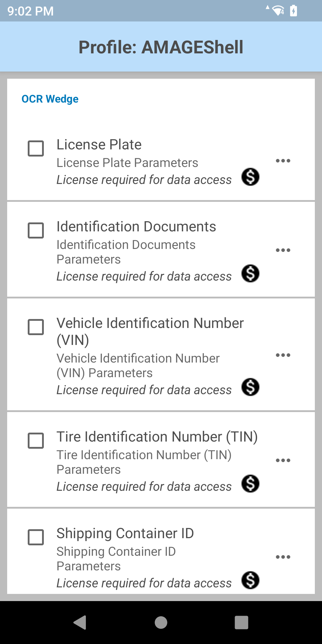Open VIN parameters three-dot menu
The width and height of the screenshot is (322, 644).
(x=283, y=355)
